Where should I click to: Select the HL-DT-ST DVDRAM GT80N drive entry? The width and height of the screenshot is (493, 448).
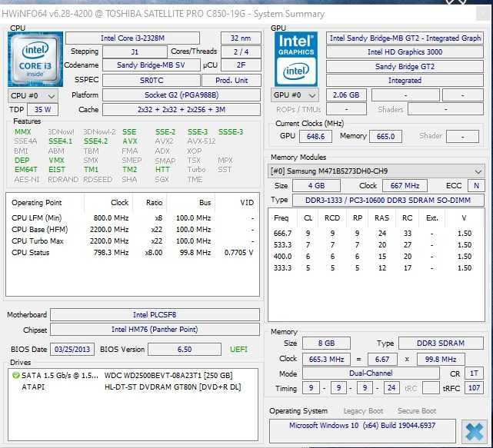tap(133, 387)
